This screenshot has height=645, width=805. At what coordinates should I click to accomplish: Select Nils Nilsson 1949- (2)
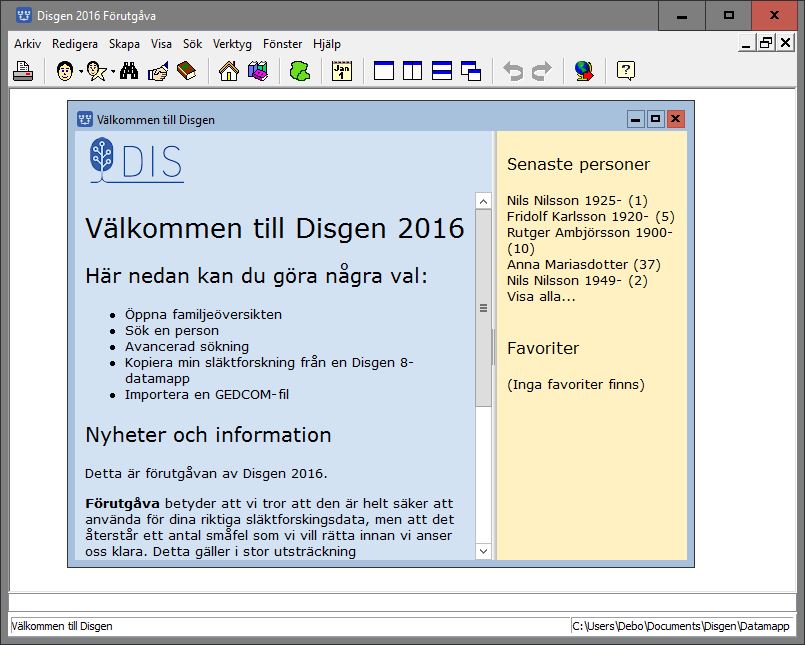(x=577, y=280)
